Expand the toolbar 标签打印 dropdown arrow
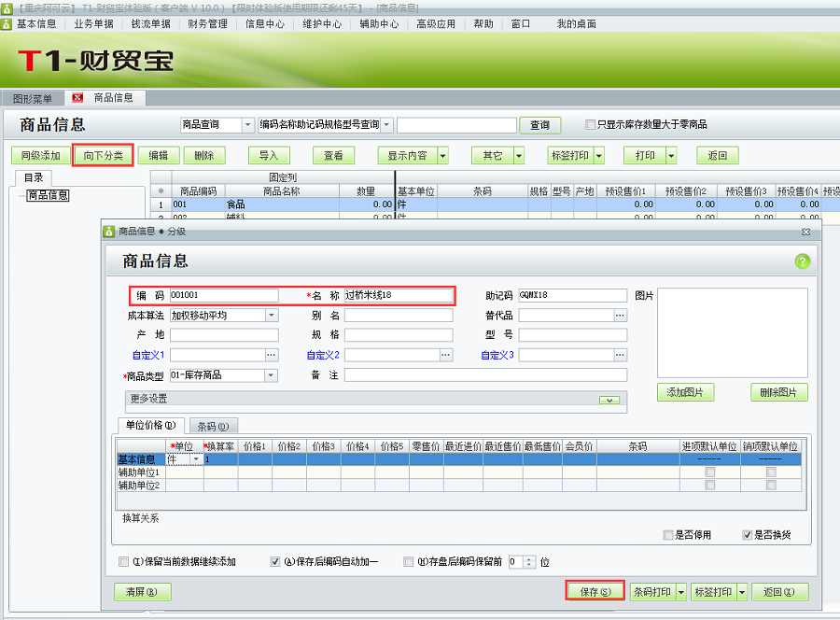Viewport: 840px width, 620px height. click(599, 156)
